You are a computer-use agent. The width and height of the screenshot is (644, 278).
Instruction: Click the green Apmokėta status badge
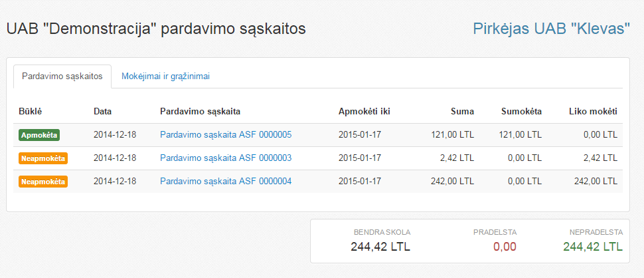tap(40, 135)
